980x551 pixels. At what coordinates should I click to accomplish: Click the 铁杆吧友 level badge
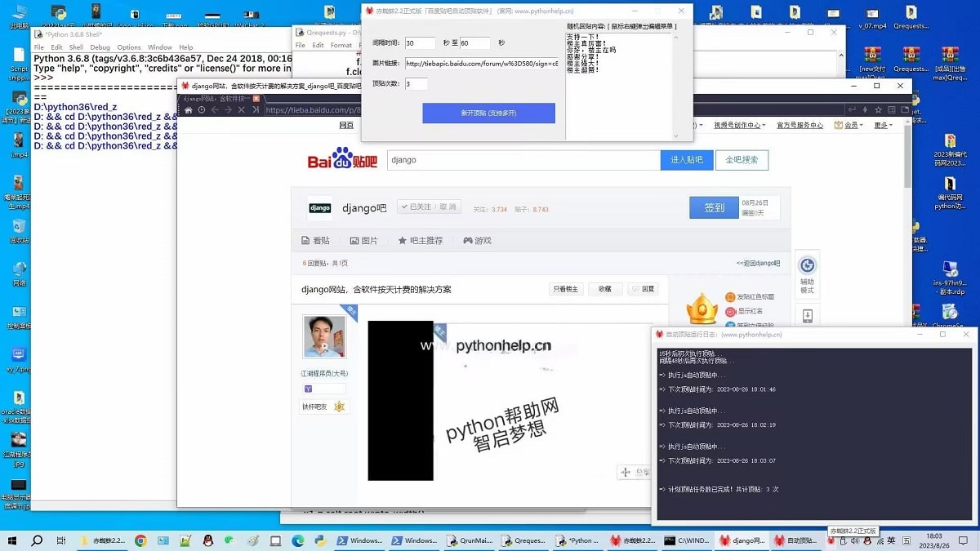[323, 407]
